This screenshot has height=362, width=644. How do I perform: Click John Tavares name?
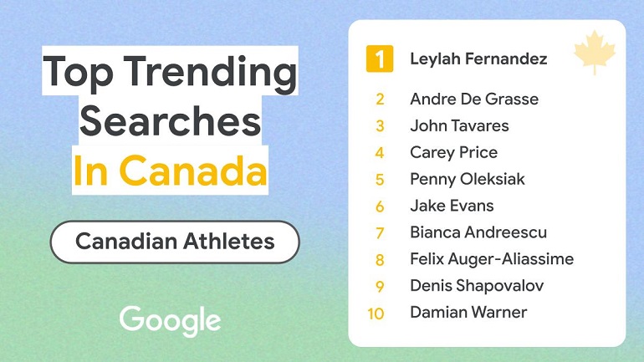[x=459, y=125]
